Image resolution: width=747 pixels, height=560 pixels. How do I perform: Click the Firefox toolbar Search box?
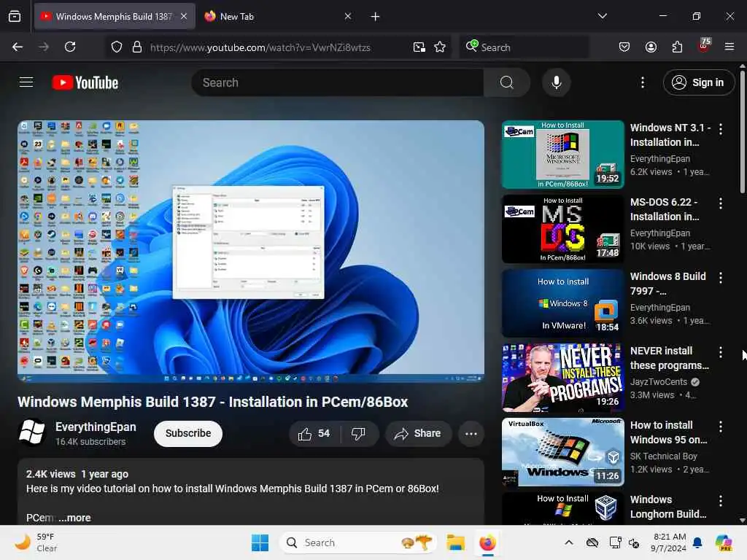[524, 47]
